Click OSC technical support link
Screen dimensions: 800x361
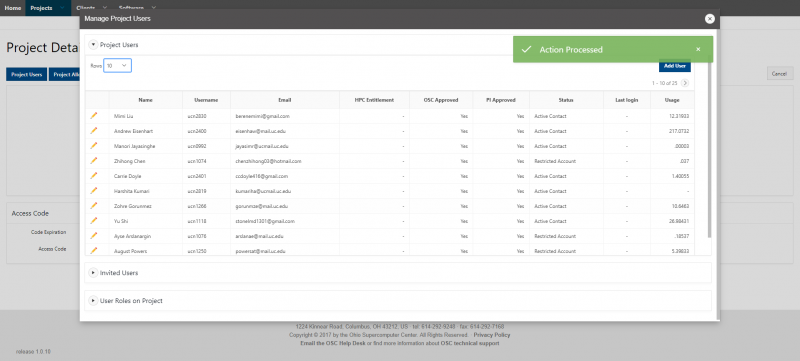coord(470,343)
